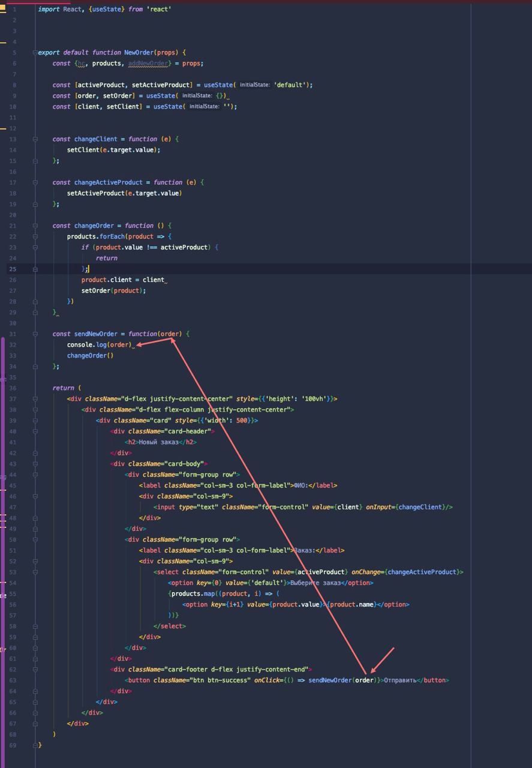Image resolution: width=532 pixels, height=768 pixels.
Task: Click the 'Выберите заказ' option text
Action: pyautogui.click(x=315, y=583)
